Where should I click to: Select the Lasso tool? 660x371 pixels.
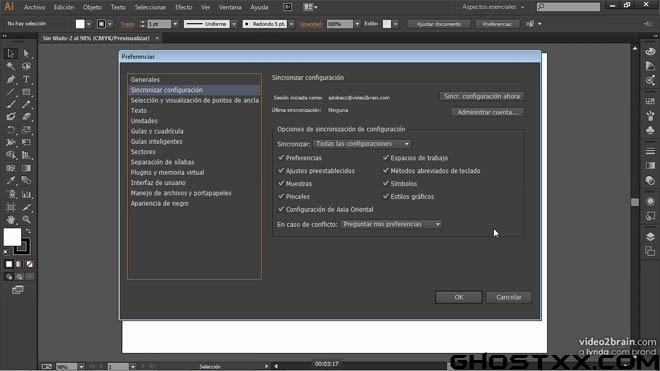(x=26, y=66)
